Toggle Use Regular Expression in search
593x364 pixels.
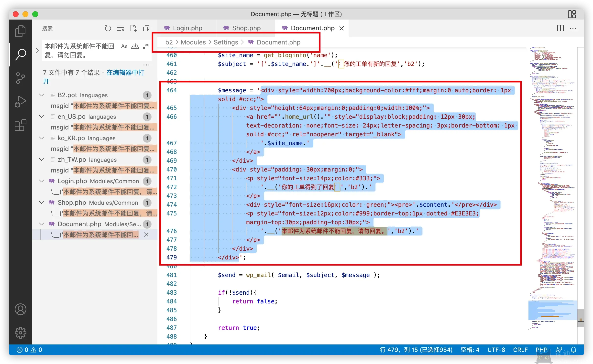pyautogui.click(x=146, y=46)
